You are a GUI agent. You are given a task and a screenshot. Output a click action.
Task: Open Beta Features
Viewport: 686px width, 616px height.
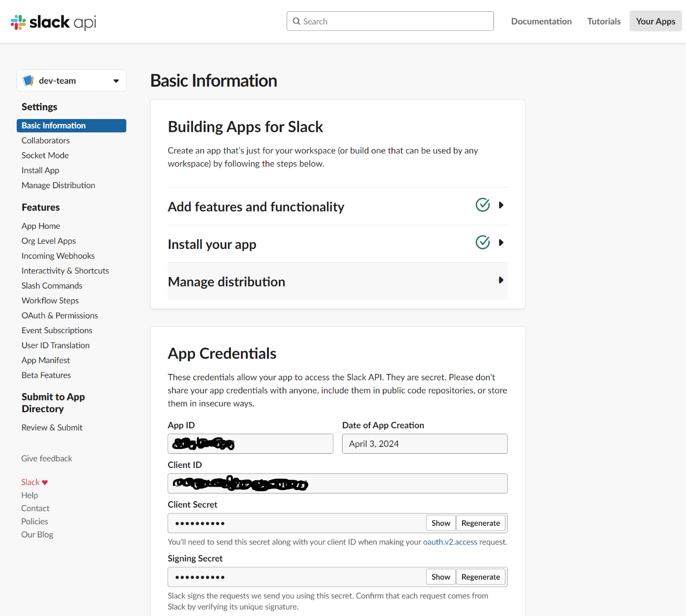pyautogui.click(x=46, y=375)
